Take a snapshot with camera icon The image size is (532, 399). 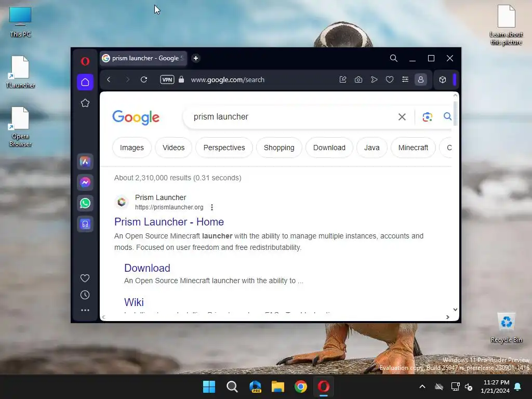click(x=358, y=79)
